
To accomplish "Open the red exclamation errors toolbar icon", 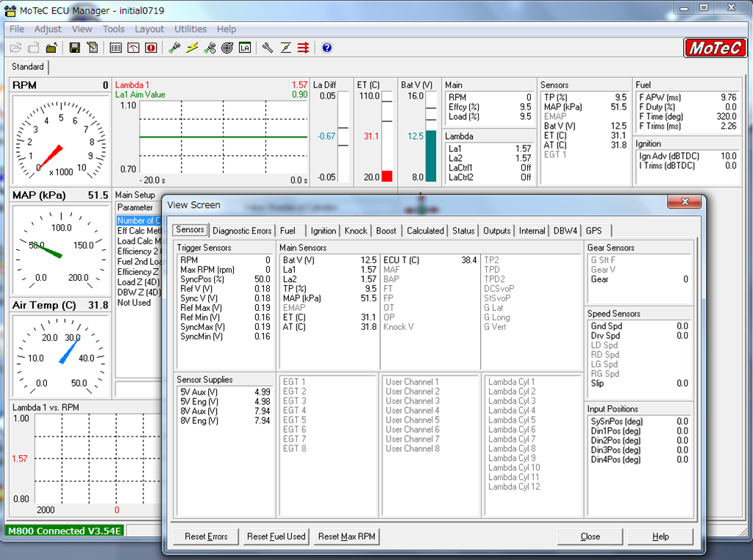I will click(x=151, y=48).
